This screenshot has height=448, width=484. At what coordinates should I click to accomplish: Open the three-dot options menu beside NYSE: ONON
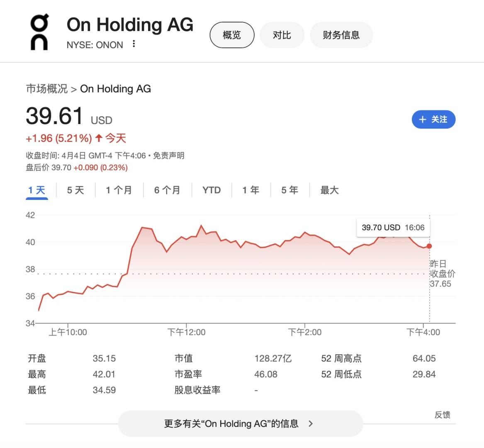[x=134, y=44]
